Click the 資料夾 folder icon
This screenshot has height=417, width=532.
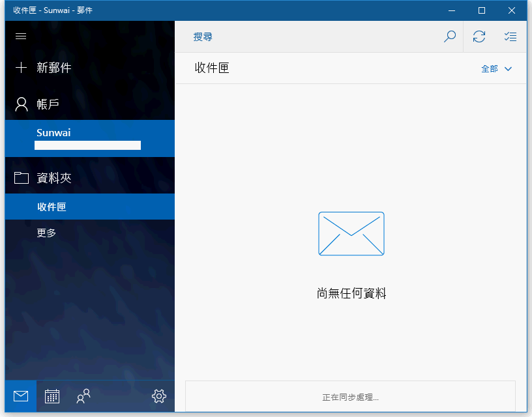[22, 178]
